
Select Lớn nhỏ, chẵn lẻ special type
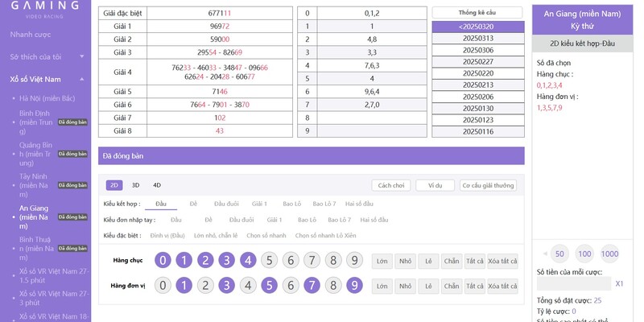click(216, 235)
